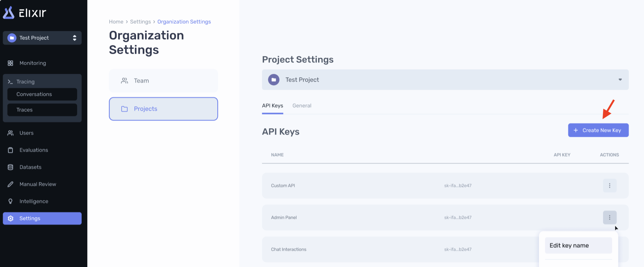Viewport: 644px width, 267px height.
Task: Open the Team settings section
Action: (163, 81)
